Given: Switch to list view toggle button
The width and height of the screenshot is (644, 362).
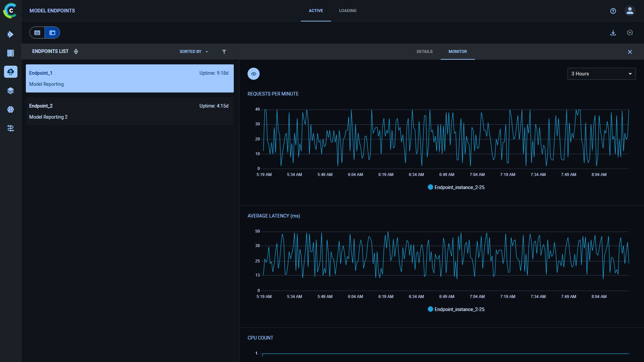Looking at the screenshot, I should (x=37, y=33).
